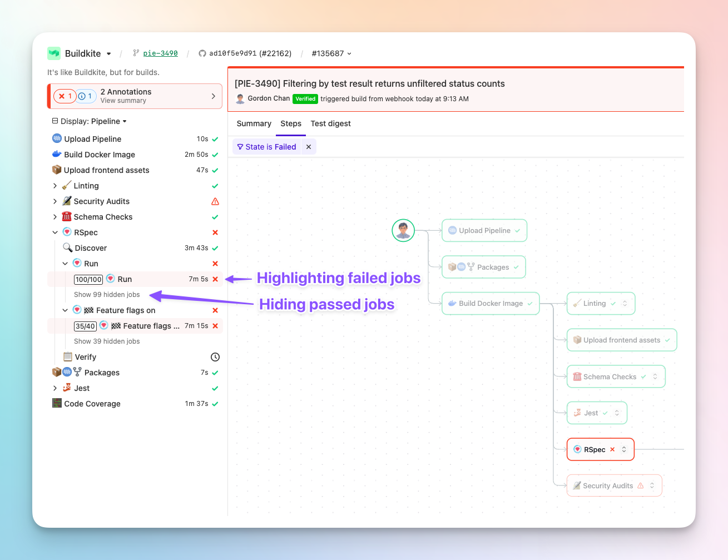The width and height of the screenshot is (728, 560).
Task: Expand the Jest group
Action: point(55,388)
